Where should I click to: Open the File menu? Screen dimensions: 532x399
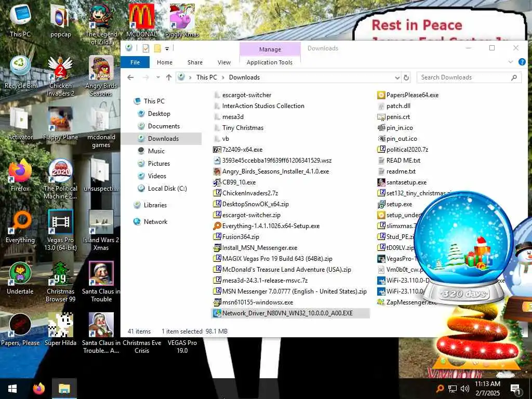135,62
